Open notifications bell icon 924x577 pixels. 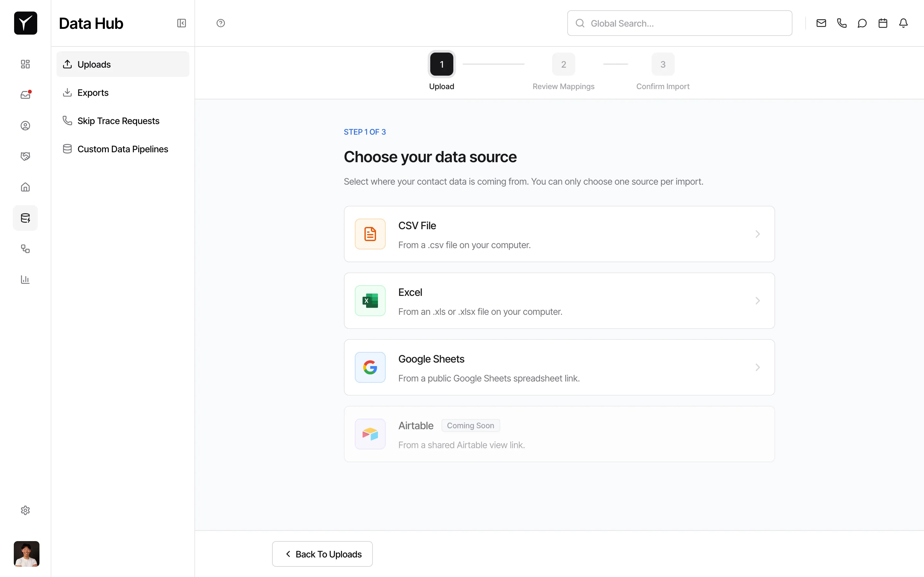[x=903, y=23]
